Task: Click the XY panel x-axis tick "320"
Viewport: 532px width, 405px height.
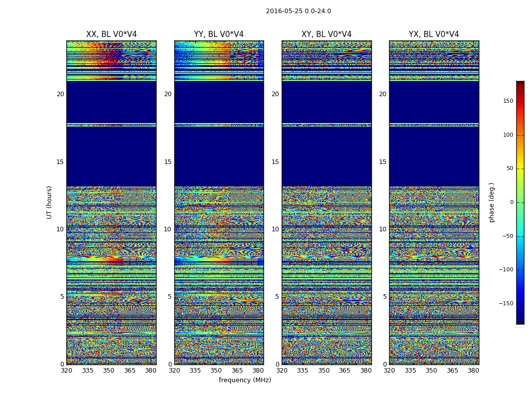Action: click(282, 371)
